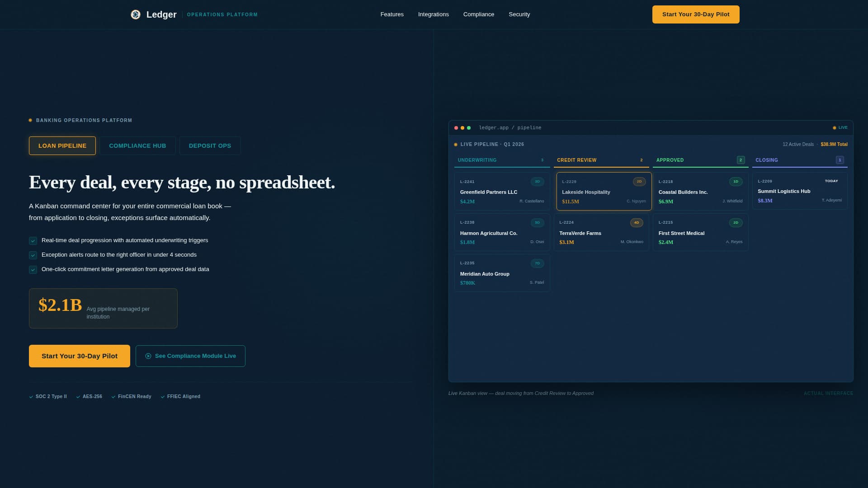
Task: Click the checkmark icon beside real-time deal progression
Action: click(33, 241)
